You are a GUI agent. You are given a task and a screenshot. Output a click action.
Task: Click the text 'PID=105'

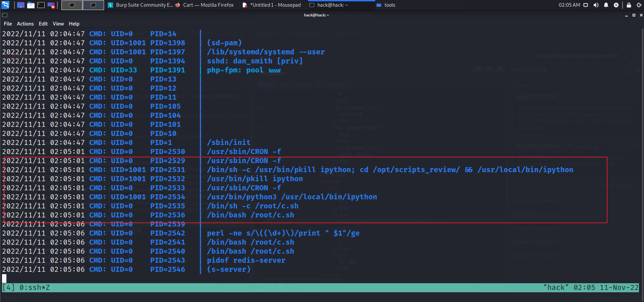[165, 106]
